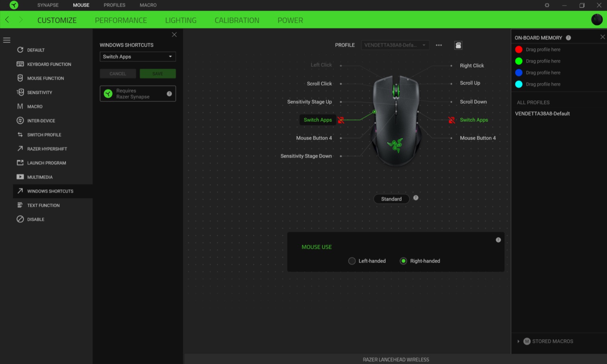
Task: Click the Mouse Use help icon
Action: click(x=498, y=240)
